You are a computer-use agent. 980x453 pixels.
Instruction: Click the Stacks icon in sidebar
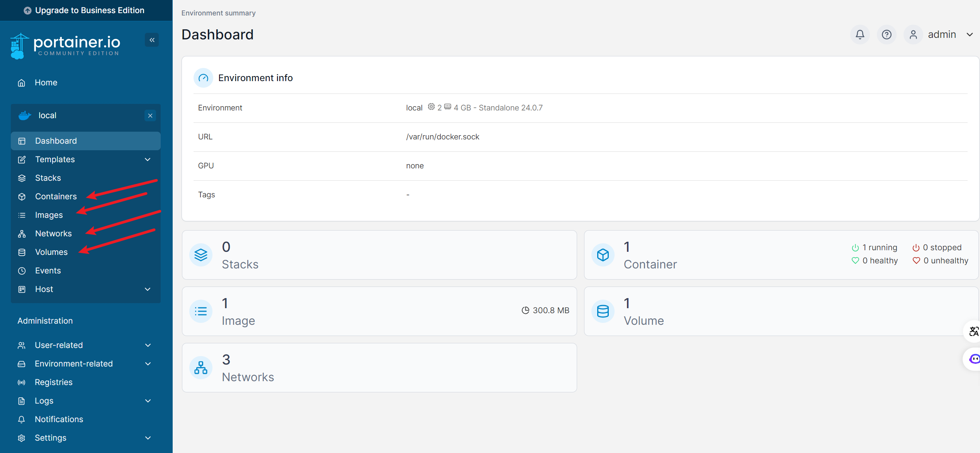coord(22,177)
